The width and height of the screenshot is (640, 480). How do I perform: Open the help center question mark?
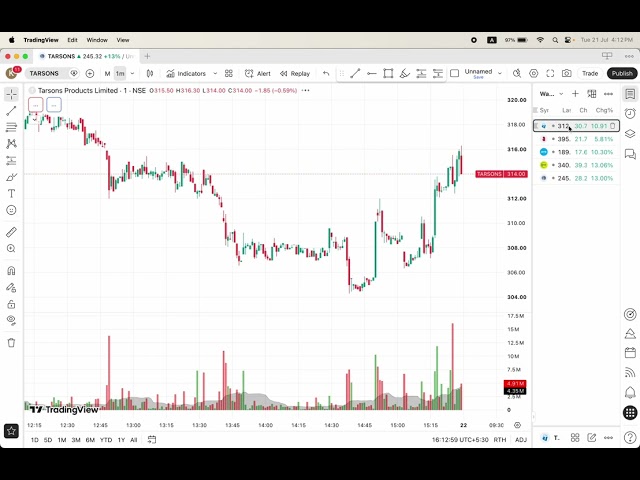[630, 438]
